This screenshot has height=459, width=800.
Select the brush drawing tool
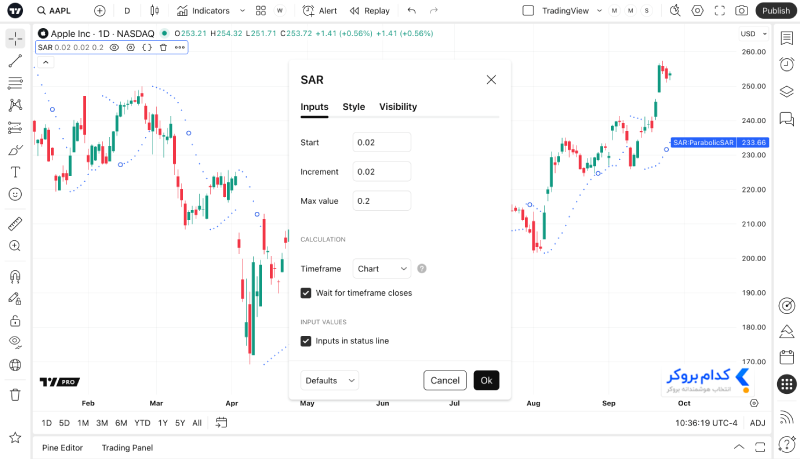(15, 150)
